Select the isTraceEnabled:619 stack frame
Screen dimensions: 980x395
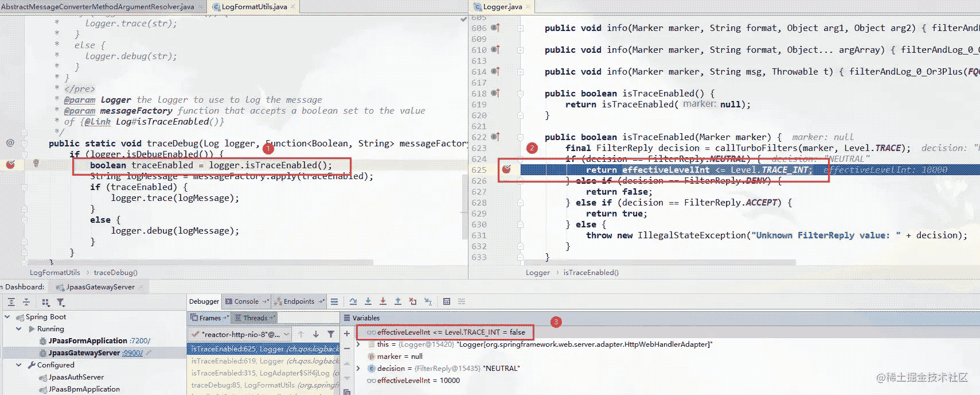pyautogui.click(x=264, y=361)
